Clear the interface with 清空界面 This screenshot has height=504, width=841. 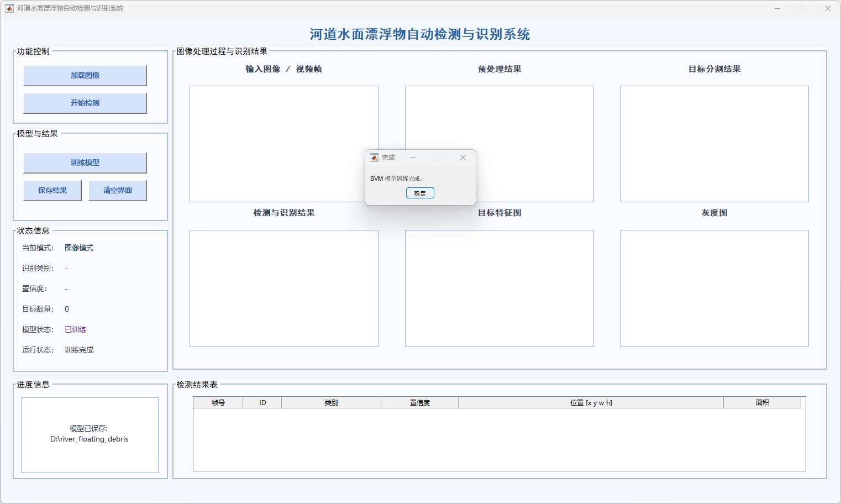118,191
